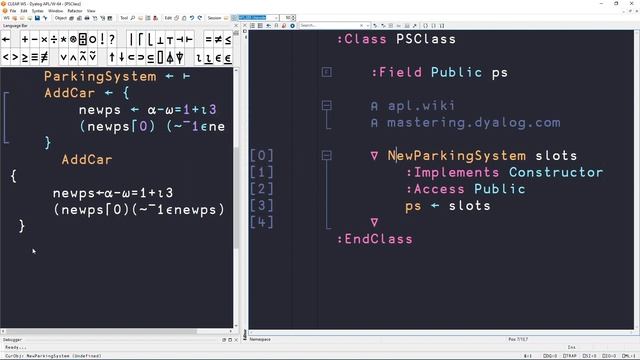Click the undo icon in Edit toolbar

coord(192,18)
